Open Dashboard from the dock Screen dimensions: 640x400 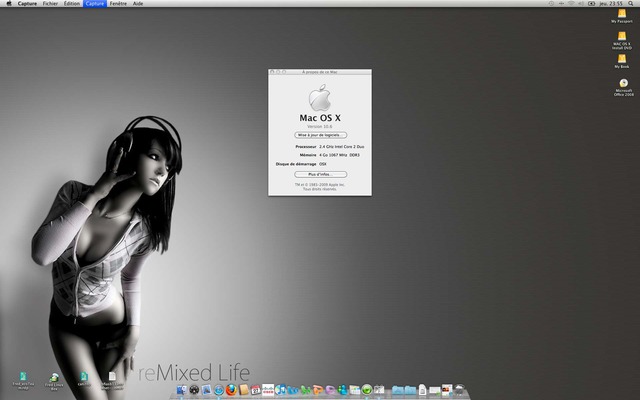tap(194, 390)
